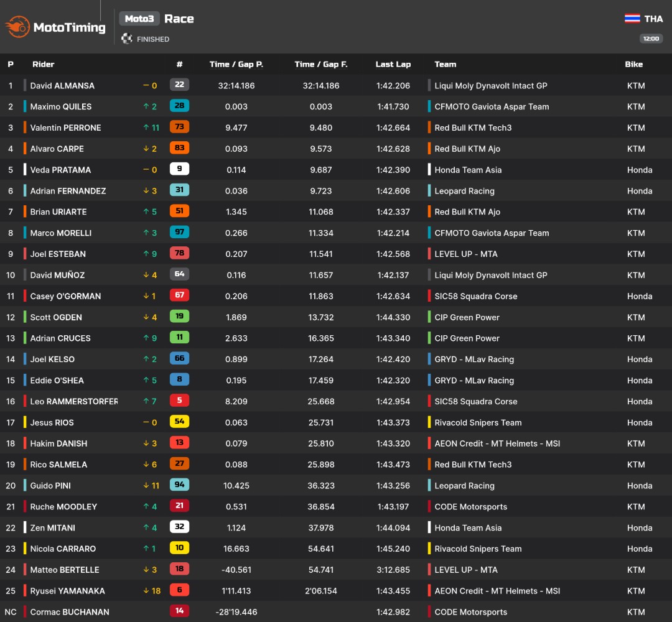
Task: Click number badge 66 of Joel Kelso
Action: tap(180, 358)
